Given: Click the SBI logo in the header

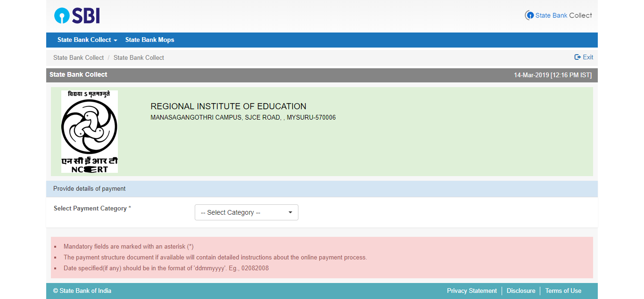Looking at the screenshot, I should (x=77, y=16).
